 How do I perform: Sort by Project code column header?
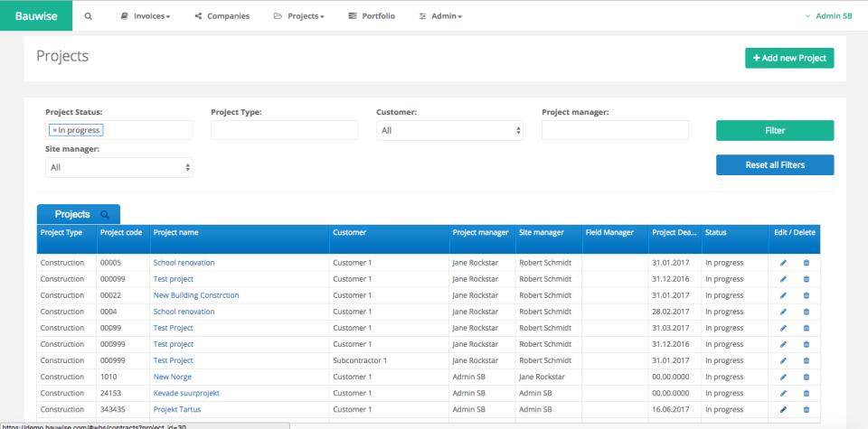[x=123, y=239]
